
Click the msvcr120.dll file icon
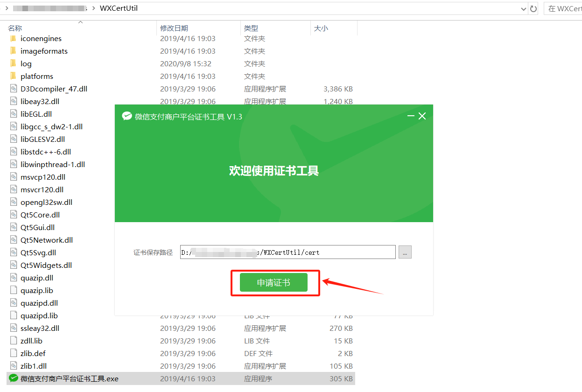pos(13,189)
